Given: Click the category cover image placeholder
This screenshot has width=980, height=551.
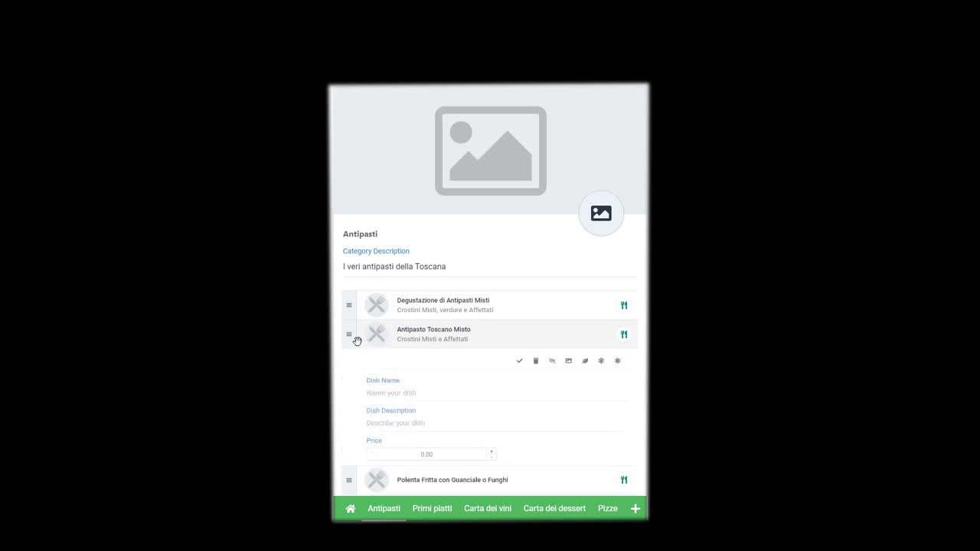Looking at the screenshot, I should tap(491, 151).
